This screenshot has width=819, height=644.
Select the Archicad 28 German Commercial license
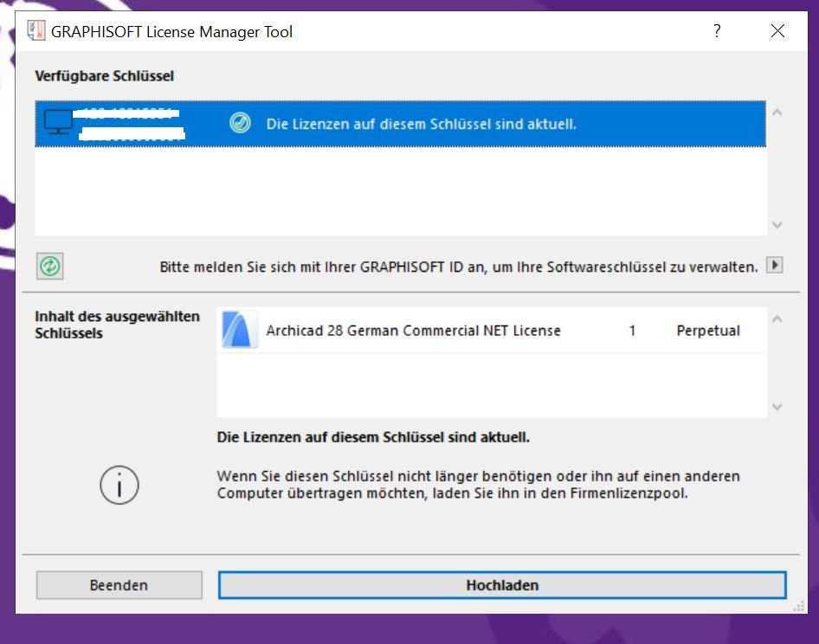[413, 331]
